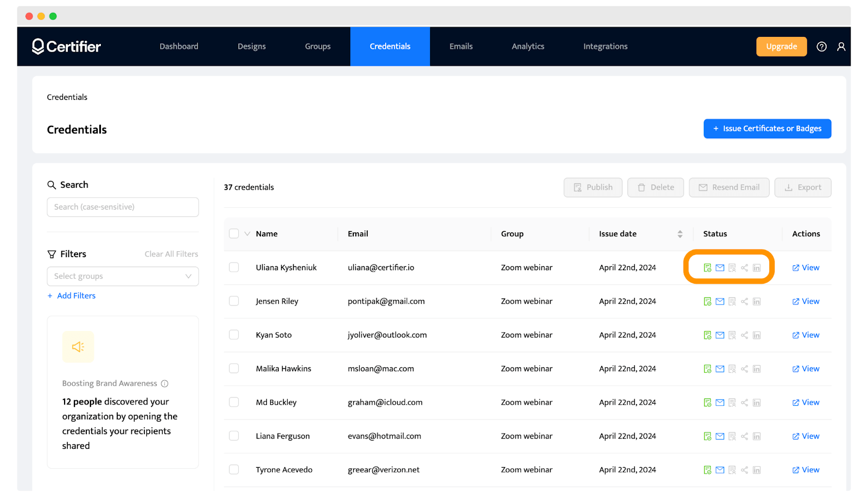Click the Boosting Brand Awareness info icon

(x=164, y=384)
